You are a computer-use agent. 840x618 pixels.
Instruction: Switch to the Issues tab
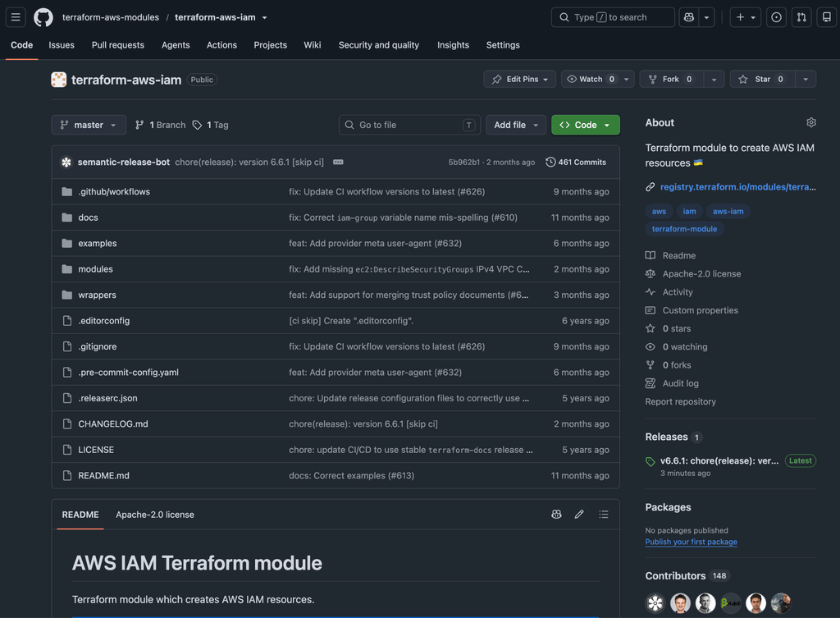[x=62, y=45]
